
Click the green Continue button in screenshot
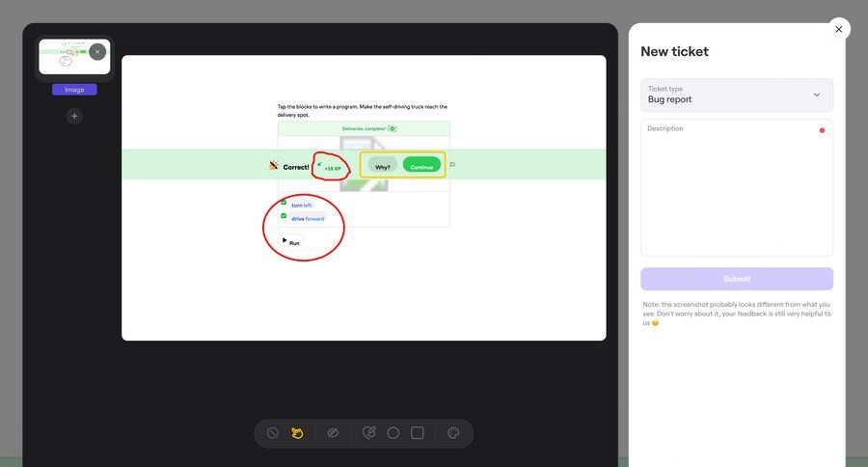point(421,166)
